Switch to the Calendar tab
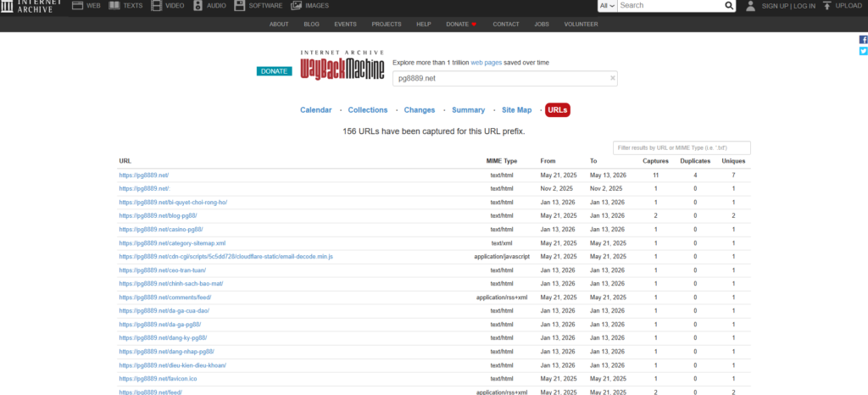Screen dimensions: 868x395 pyautogui.click(x=316, y=110)
